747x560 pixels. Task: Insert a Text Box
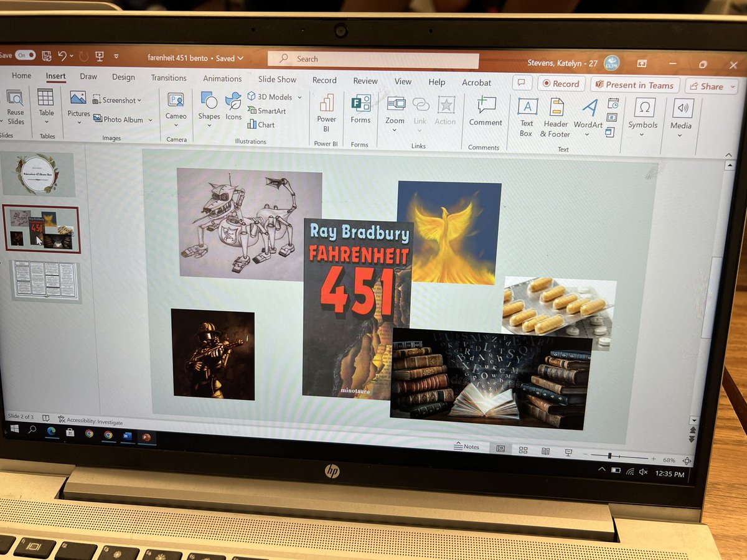coord(527,118)
